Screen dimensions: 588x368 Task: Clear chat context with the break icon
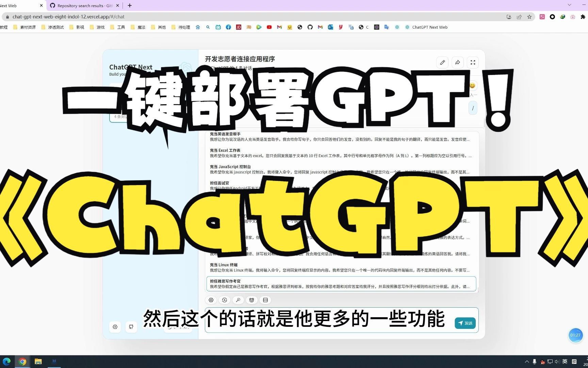265,300
